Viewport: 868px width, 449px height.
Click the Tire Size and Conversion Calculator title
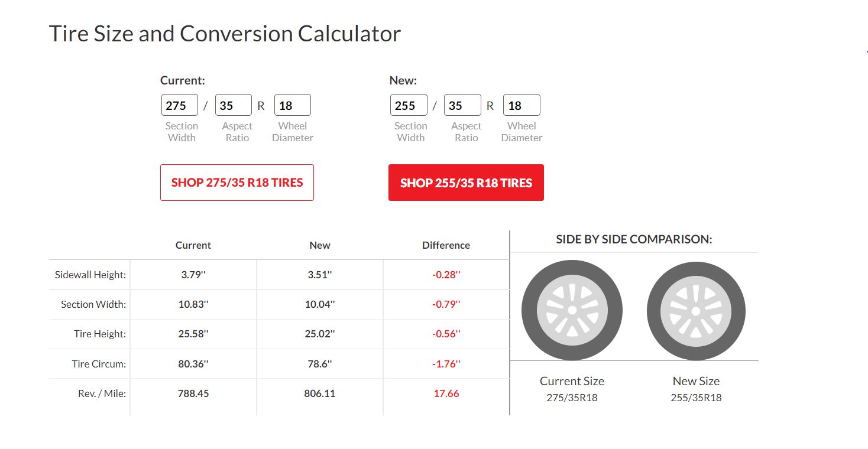225,34
